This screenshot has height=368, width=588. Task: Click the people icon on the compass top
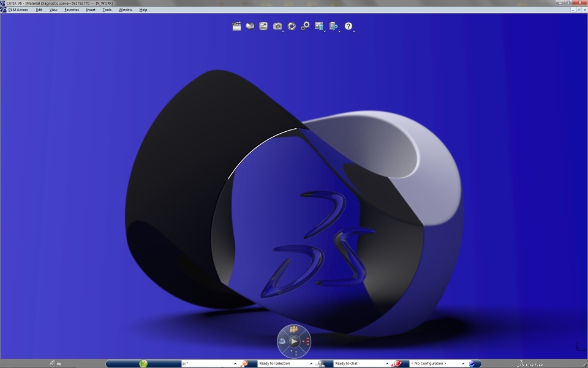[293, 329]
